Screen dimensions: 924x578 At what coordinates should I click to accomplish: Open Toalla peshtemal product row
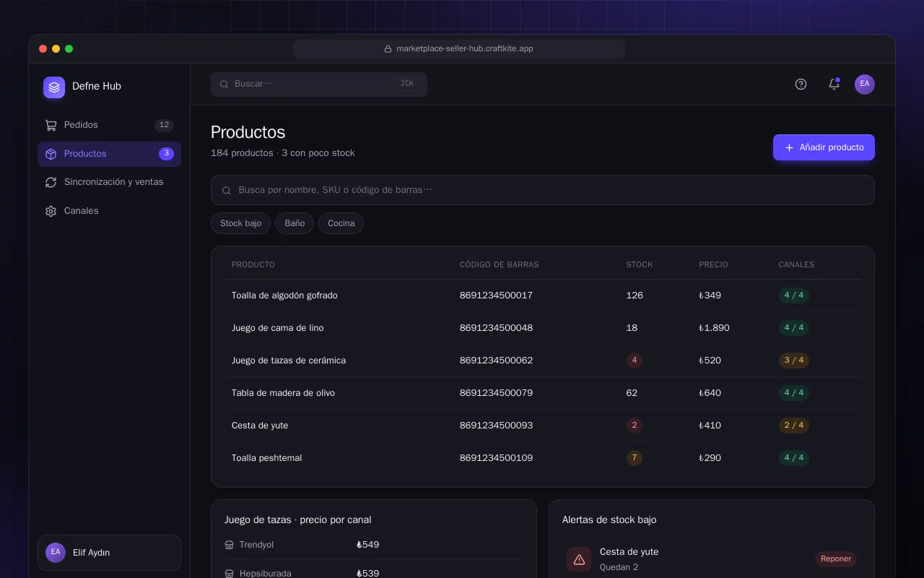coord(543,458)
